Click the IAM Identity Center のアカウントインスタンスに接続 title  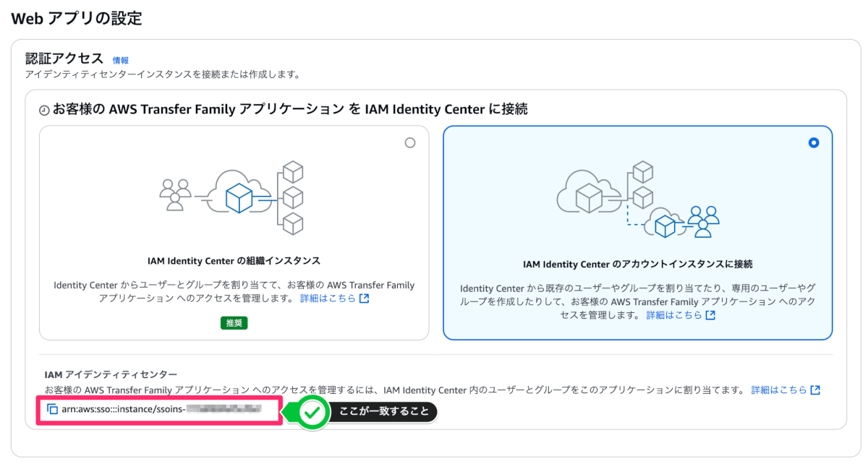click(638, 264)
